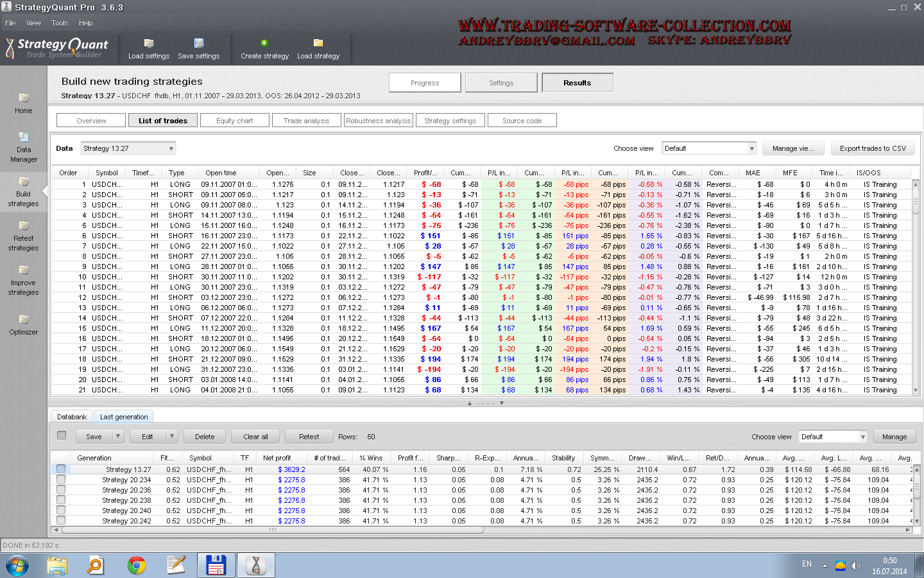Open the Optimizer sidebar section

point(24,324)
